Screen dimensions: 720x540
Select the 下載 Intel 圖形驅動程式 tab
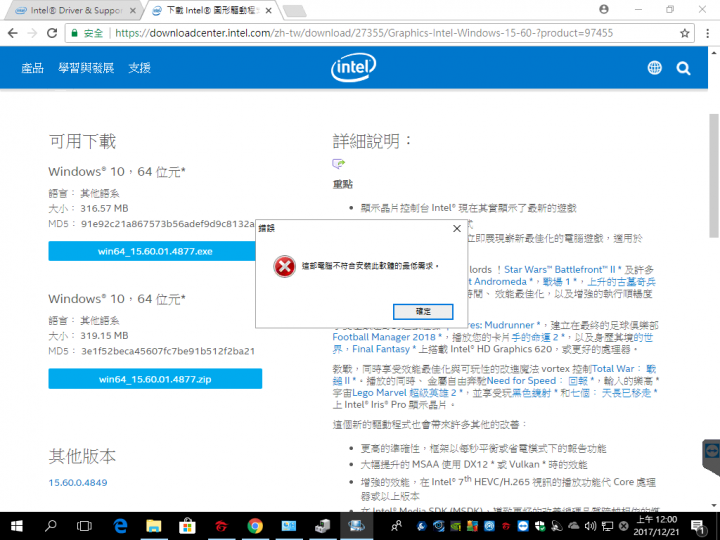[211, 10]
